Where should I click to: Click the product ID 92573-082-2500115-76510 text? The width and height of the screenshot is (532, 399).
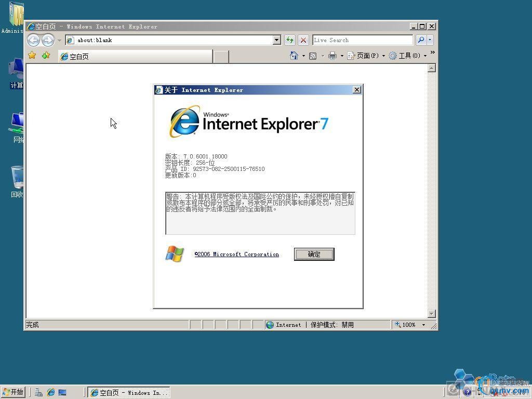tap(229, 169)
